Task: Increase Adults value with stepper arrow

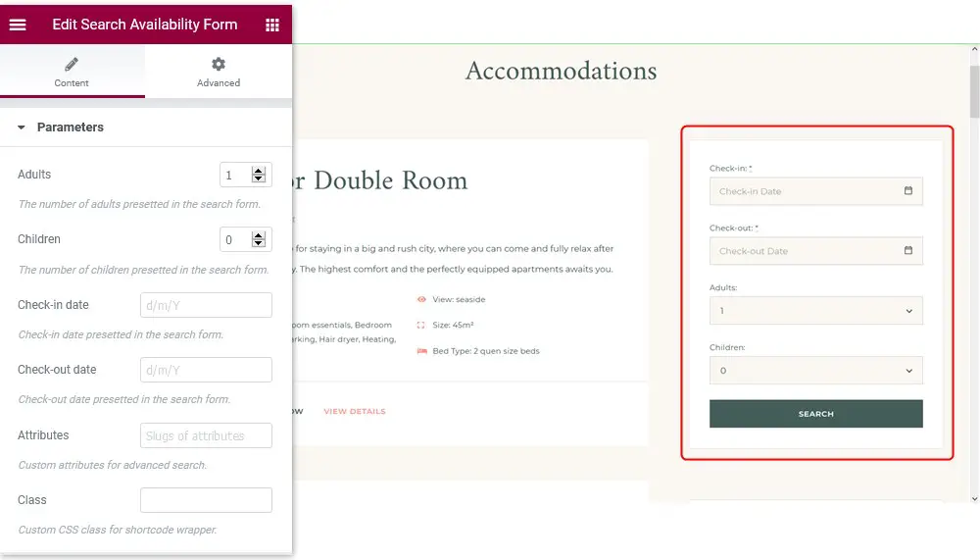Action: (x=259, y=171)
